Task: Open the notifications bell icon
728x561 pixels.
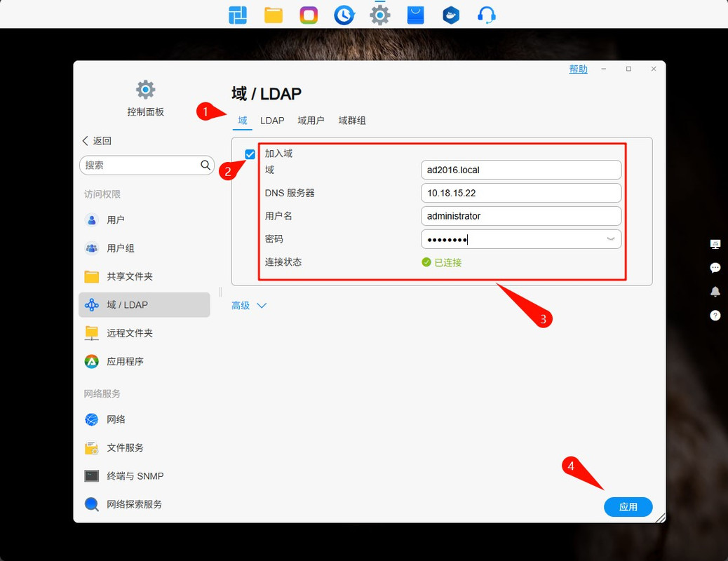Action: coord(715,292)
